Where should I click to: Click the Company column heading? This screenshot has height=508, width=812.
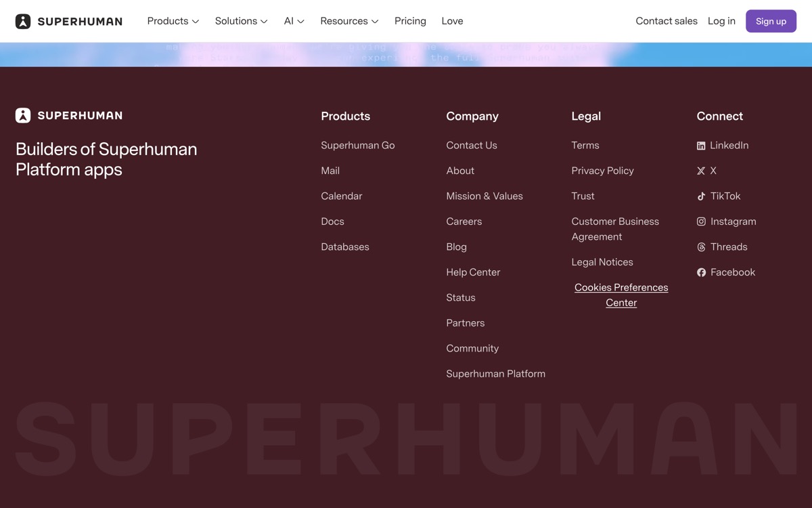(472, 116)
